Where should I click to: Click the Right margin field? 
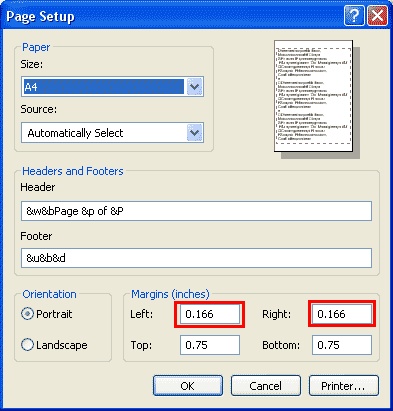point(342,314)
